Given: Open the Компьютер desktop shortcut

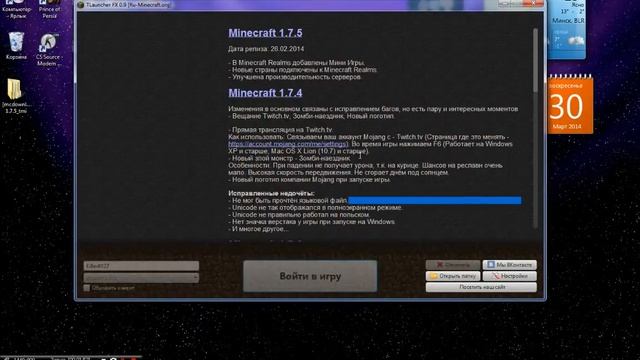Looking at the screenshot, I should (16, 9).
